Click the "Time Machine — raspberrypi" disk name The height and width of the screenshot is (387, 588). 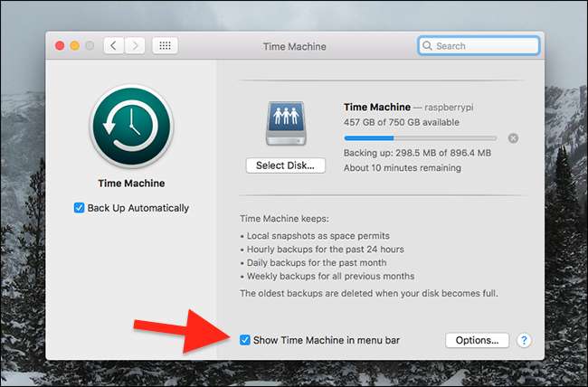click(x=408, y=108)
